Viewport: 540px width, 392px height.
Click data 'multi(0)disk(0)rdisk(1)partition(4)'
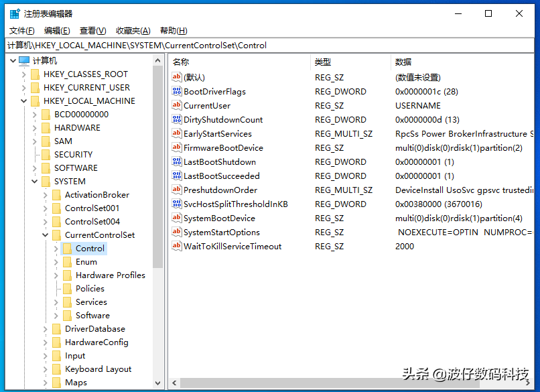[459, 218]
